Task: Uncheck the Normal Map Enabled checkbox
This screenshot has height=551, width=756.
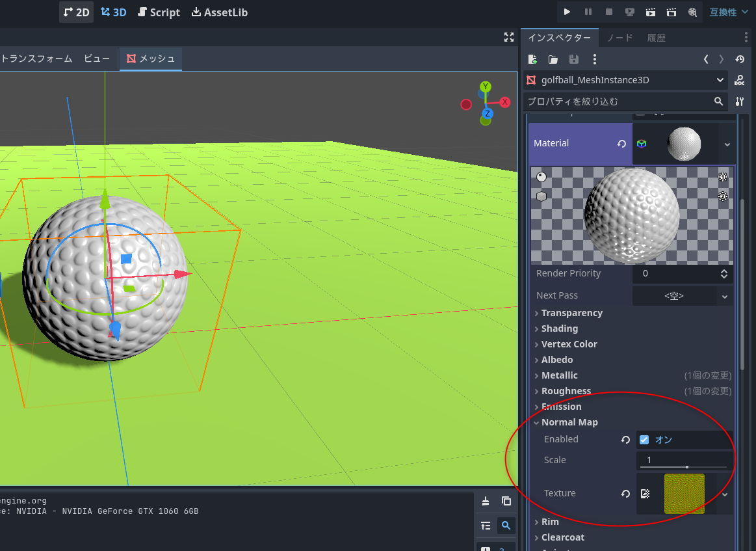Action: (x=644, y=440)
